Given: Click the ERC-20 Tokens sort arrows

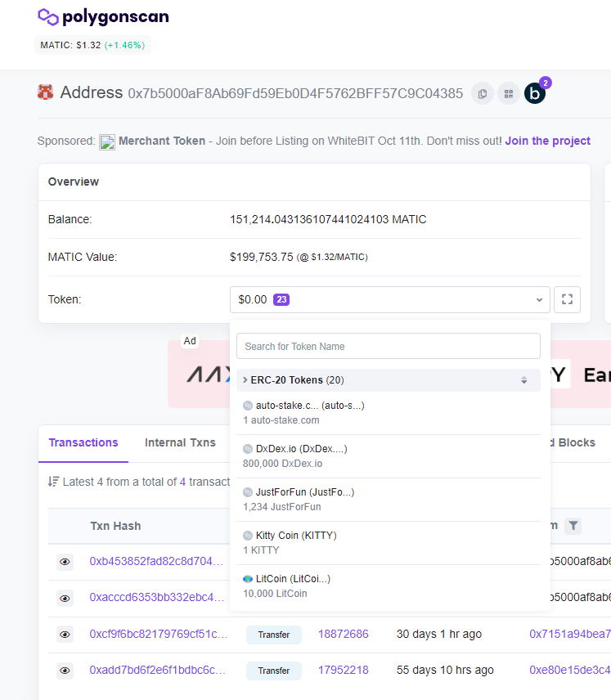Looking at the screenshot, I should coord(524,380).
